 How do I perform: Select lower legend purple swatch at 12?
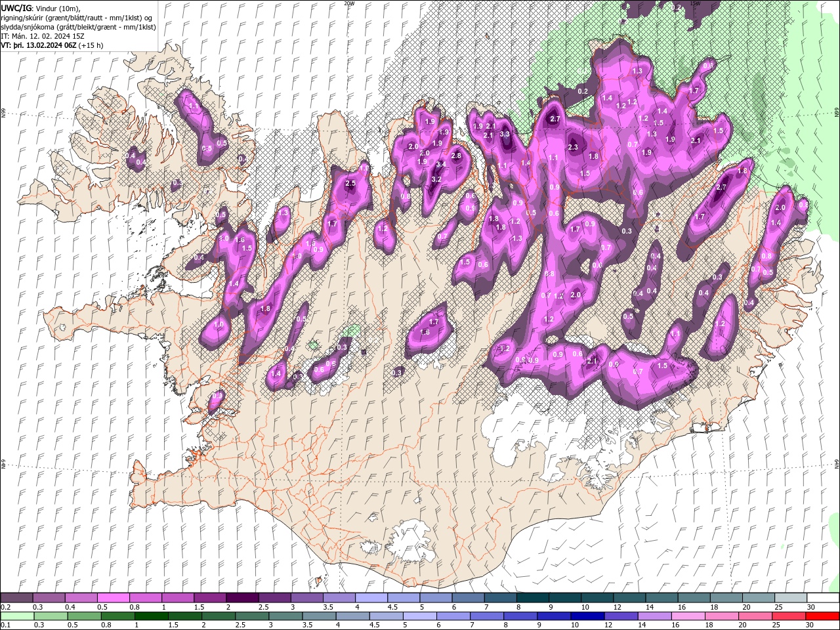(621, 616)
